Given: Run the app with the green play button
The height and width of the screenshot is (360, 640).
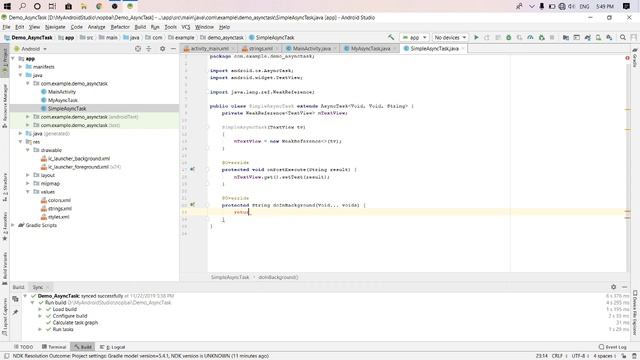Looking at the screenshot, I should (x=476, y=37).
